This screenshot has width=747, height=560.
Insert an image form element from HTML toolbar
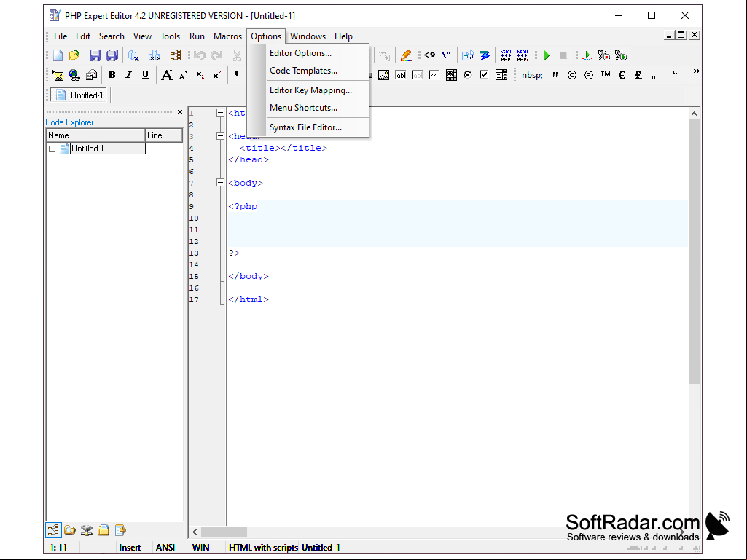pyautogui.click(x=383, y=75)
